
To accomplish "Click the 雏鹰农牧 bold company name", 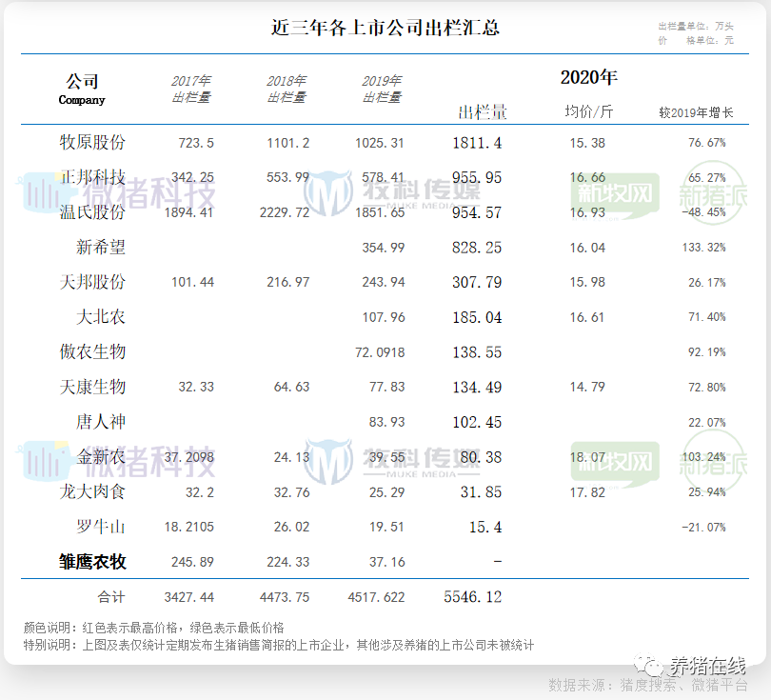I will (92, 562).
